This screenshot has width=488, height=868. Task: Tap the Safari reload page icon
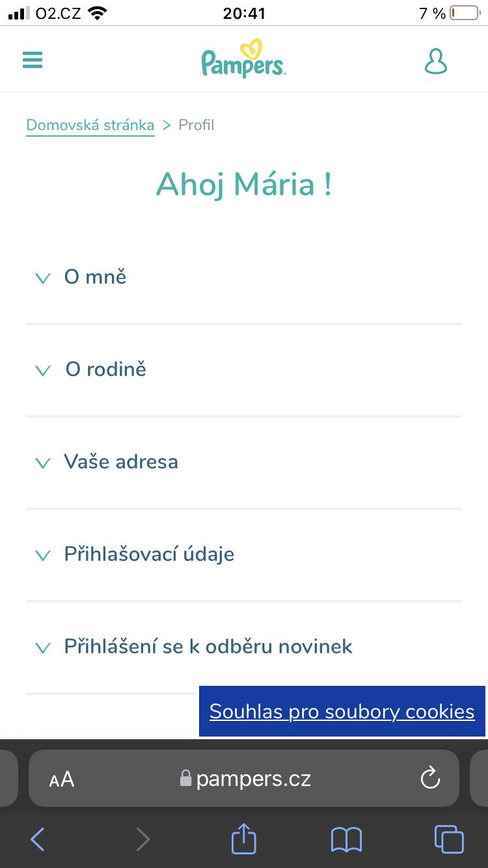coord(430,778)
